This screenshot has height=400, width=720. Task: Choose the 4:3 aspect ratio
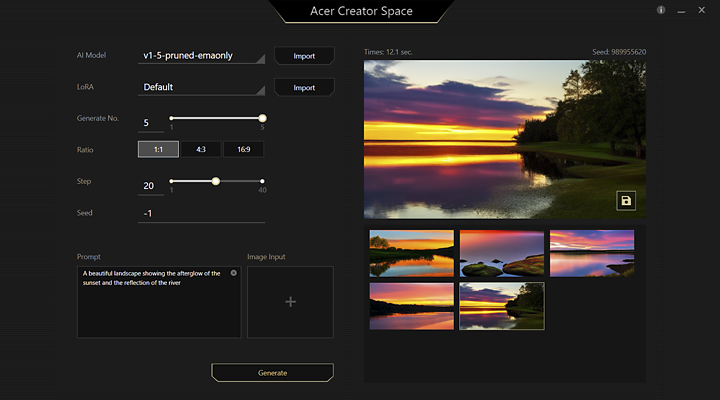tap(201, 149)
